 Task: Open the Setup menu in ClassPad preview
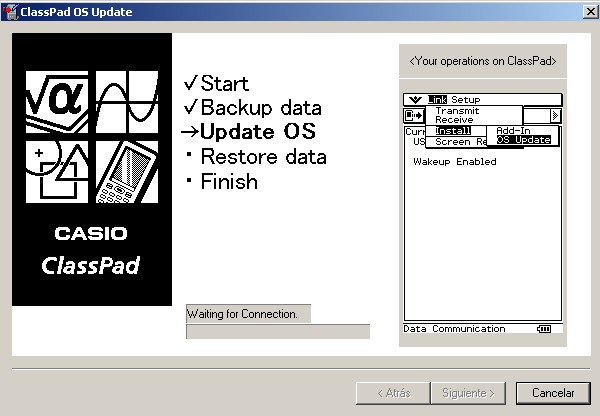pyautogui.click(x=465, y=100)
